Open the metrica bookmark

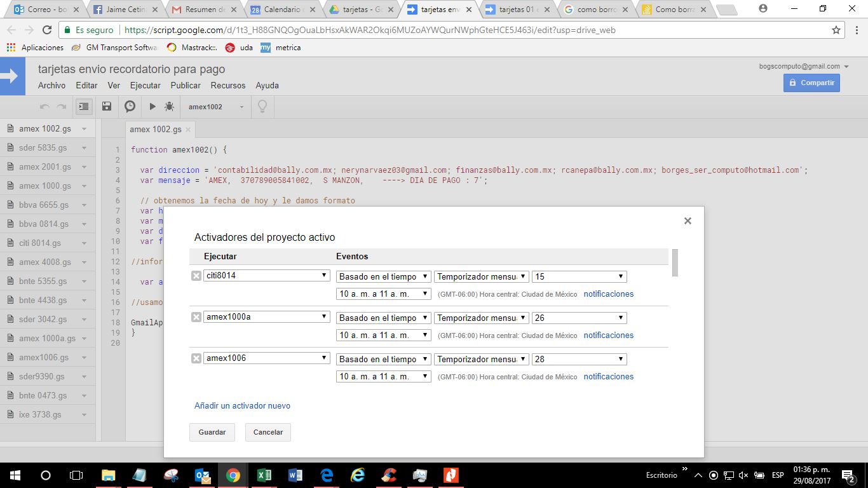[x=281, y=48]
